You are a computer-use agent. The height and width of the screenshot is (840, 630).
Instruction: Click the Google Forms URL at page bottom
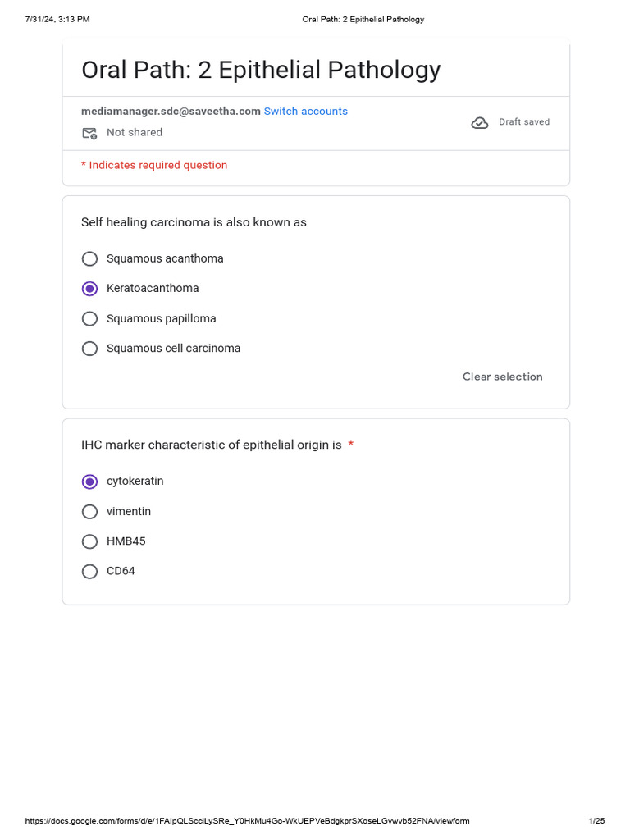pos(247,820)
